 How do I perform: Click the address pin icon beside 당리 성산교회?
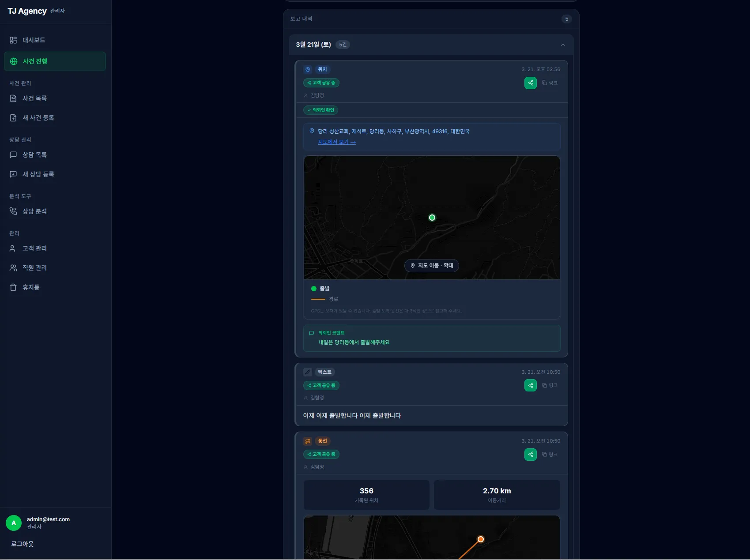[312, 131]
